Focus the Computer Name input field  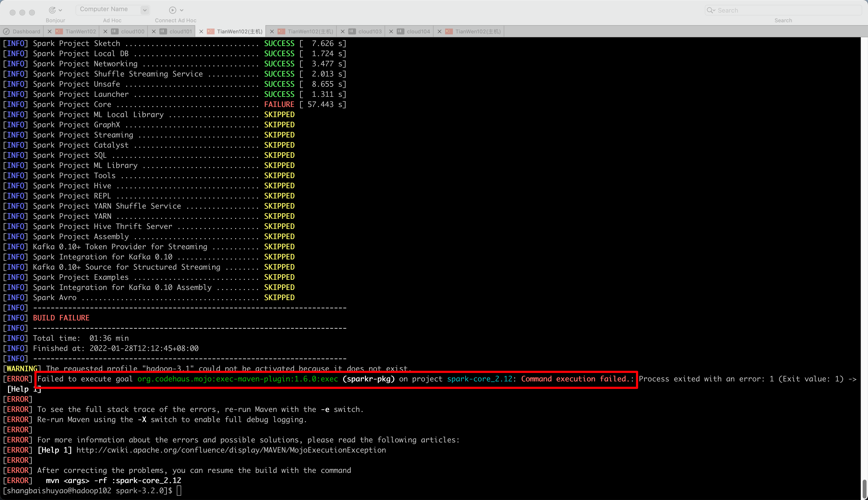[108, 10]
